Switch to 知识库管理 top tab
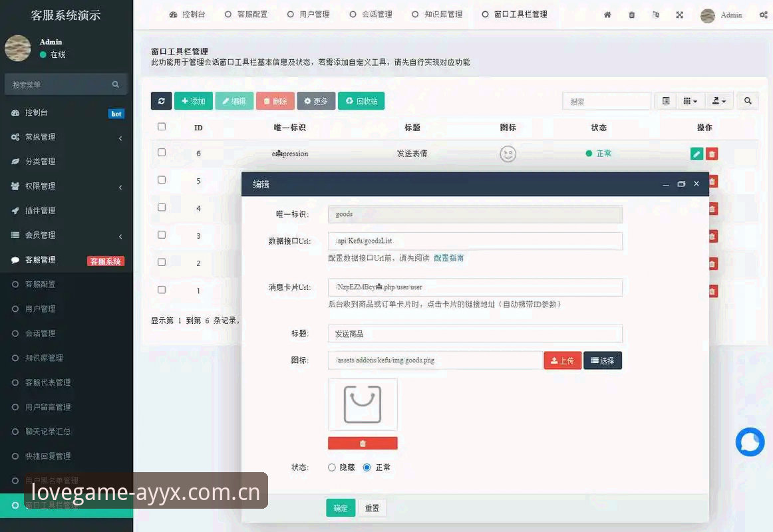Viewport: 773px width, 532px height. pyautogui.click(x=437, y=14)
